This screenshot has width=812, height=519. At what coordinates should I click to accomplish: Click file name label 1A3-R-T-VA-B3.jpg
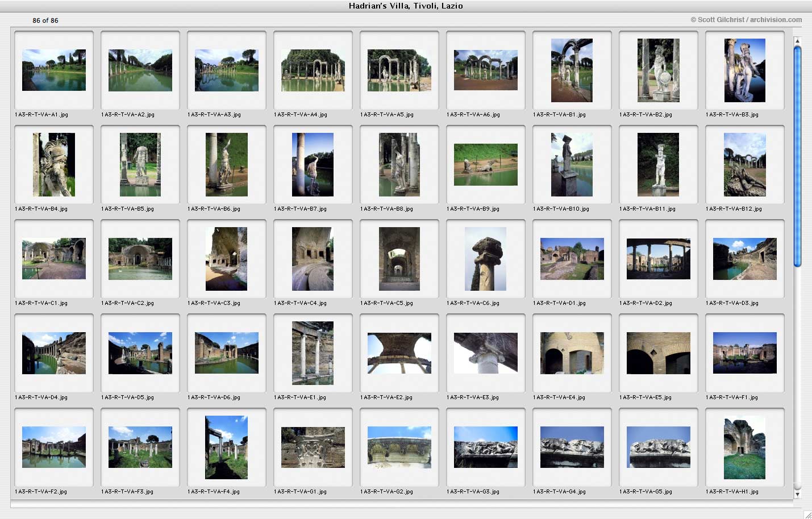(x=732, y=115)
